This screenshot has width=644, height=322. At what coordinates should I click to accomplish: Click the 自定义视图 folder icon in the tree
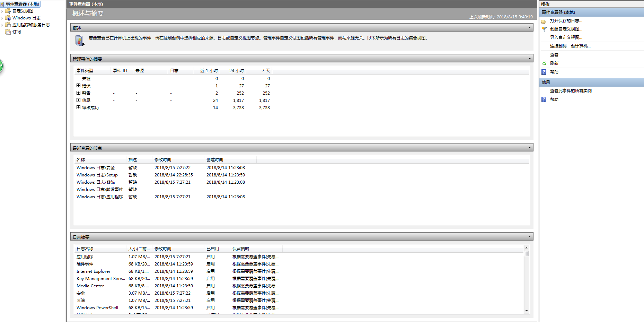[8, 11]
